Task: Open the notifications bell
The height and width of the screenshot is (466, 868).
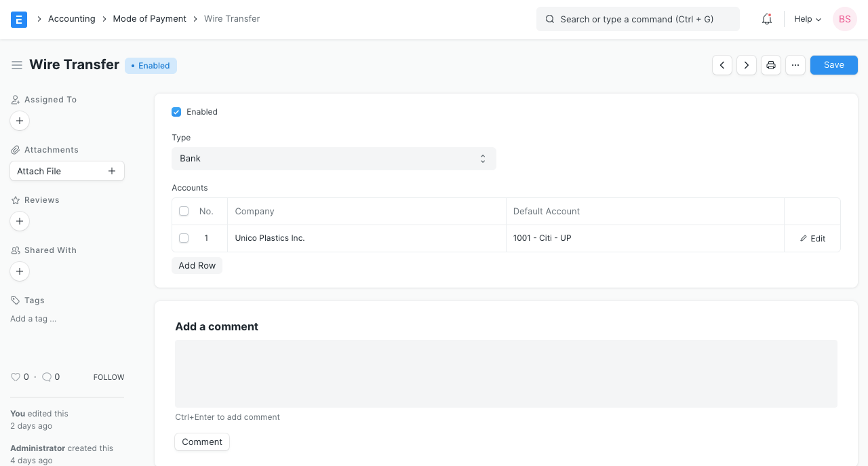Action: point(767,19)
